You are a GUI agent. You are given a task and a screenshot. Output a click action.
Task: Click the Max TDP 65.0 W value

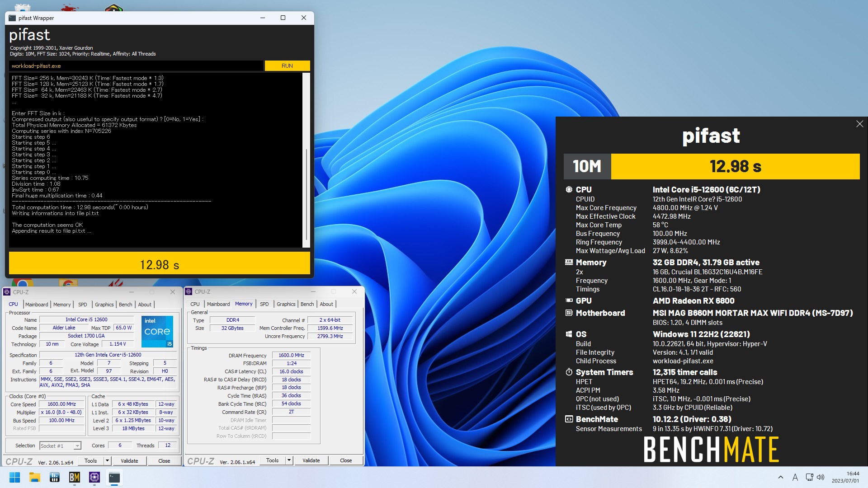coord(123,328)
